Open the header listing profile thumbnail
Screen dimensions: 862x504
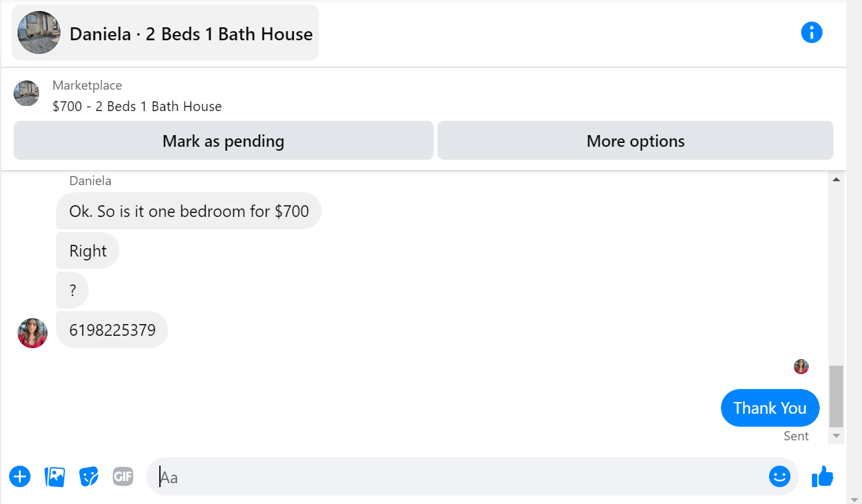(39, 32)
